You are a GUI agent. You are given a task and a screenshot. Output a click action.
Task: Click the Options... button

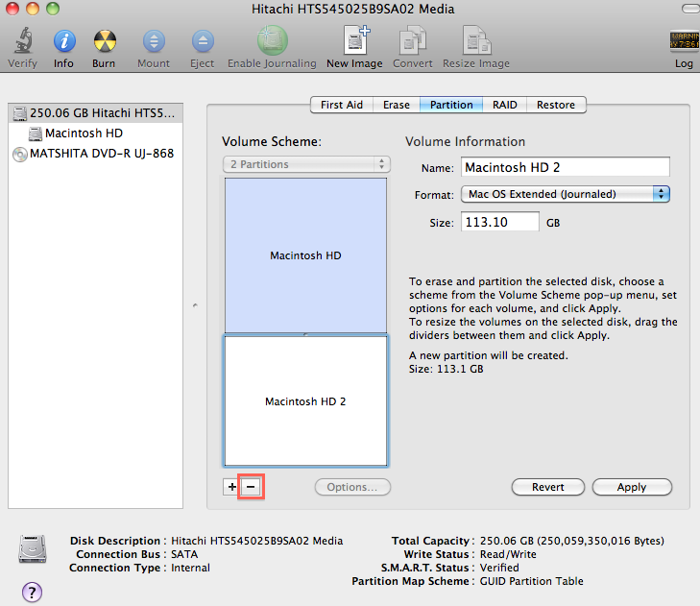click(352, 487)
